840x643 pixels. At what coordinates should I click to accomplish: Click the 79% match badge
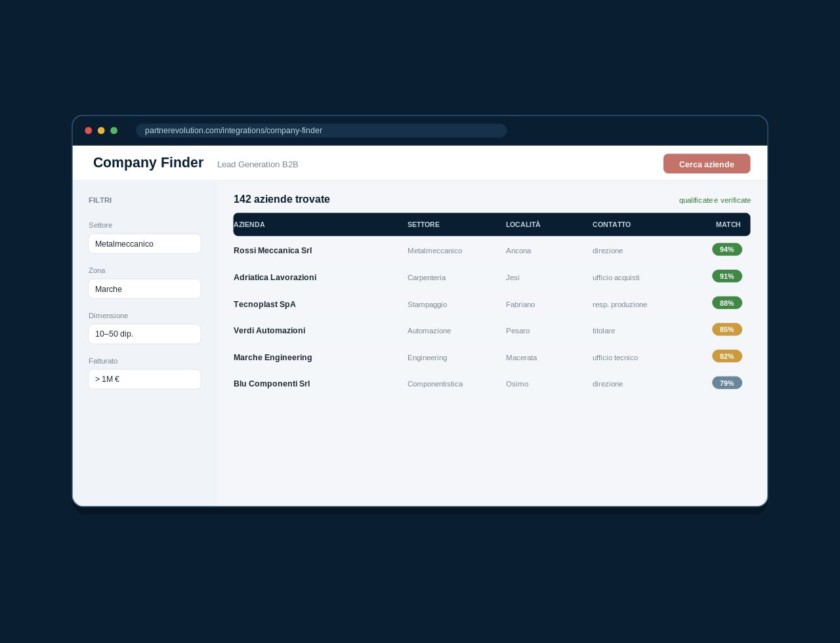pos(727,383)
